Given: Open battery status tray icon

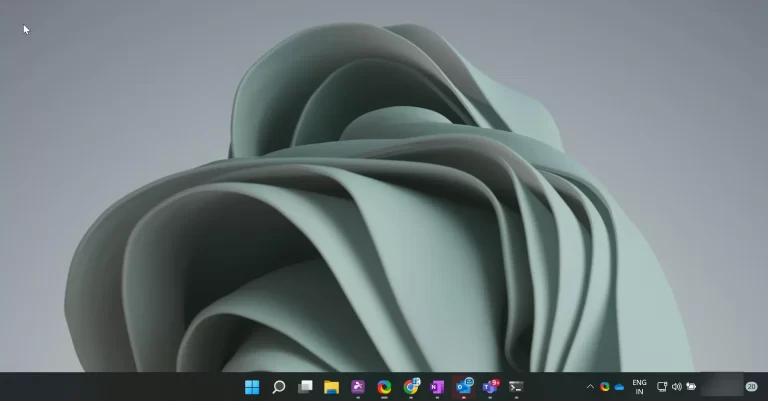Looking at the screenshot, I should [691, 387].
